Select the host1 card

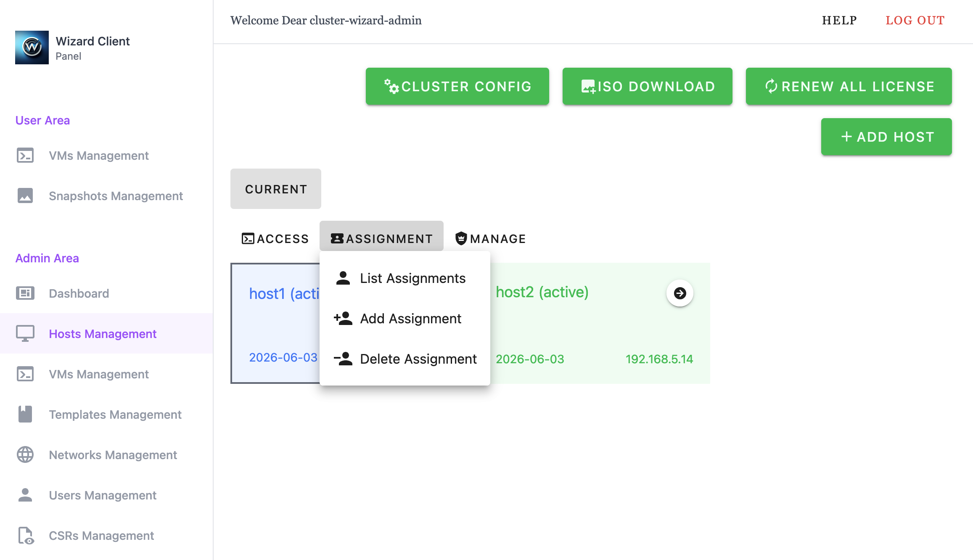coord(275,323)
